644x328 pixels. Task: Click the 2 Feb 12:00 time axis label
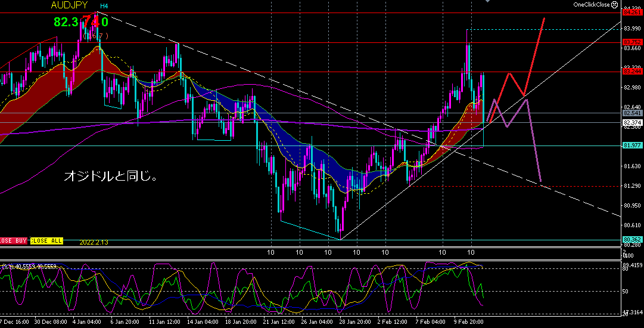click(393, 322)
